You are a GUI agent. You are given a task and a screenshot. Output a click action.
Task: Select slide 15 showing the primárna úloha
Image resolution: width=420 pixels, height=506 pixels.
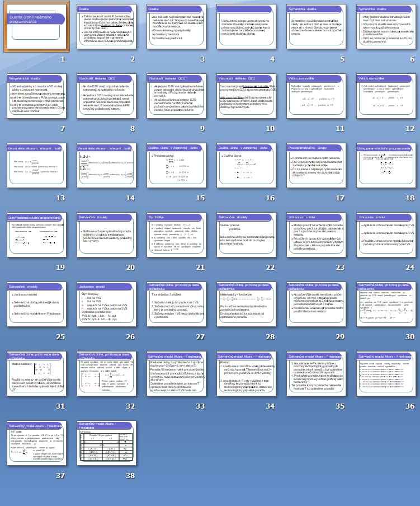176,165
